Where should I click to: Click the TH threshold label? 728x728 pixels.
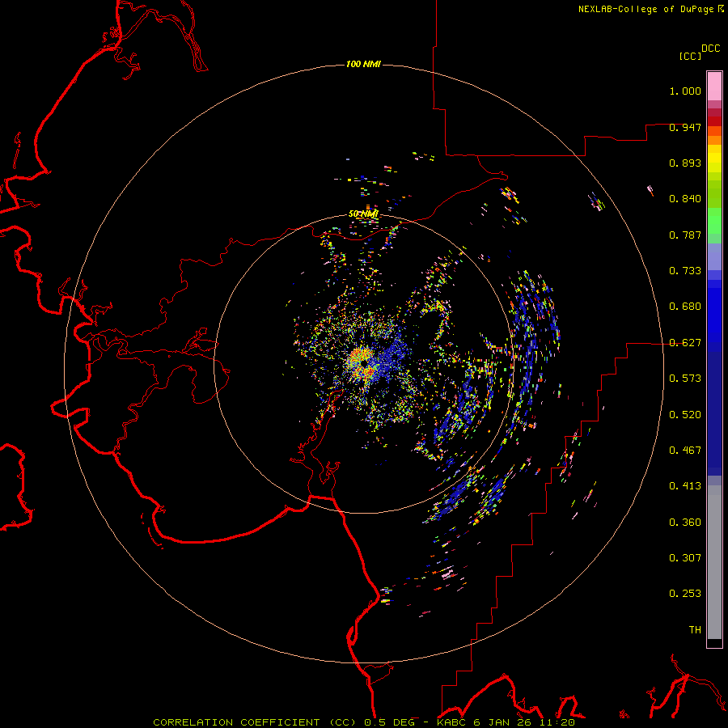pyautogui.click(x=695, y=630)
